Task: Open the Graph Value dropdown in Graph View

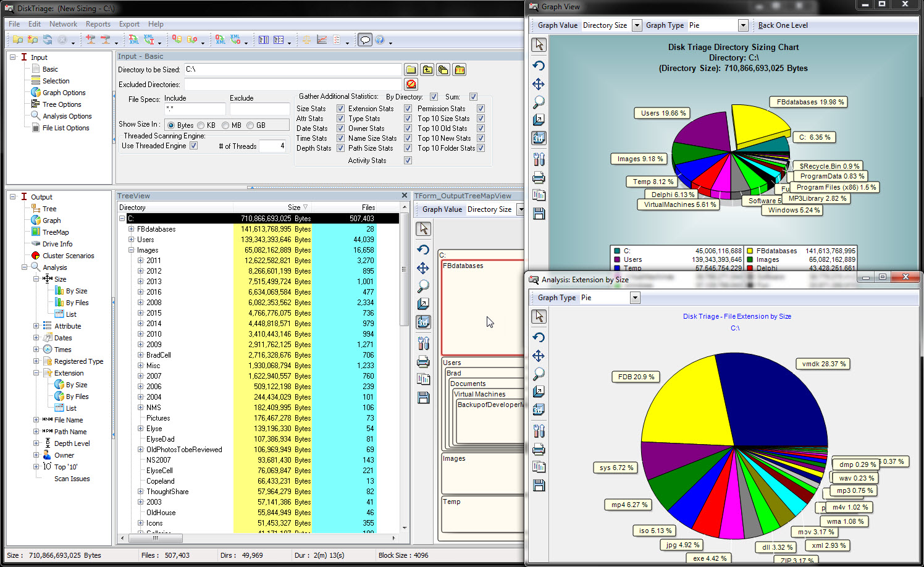Action: (637, 25)
